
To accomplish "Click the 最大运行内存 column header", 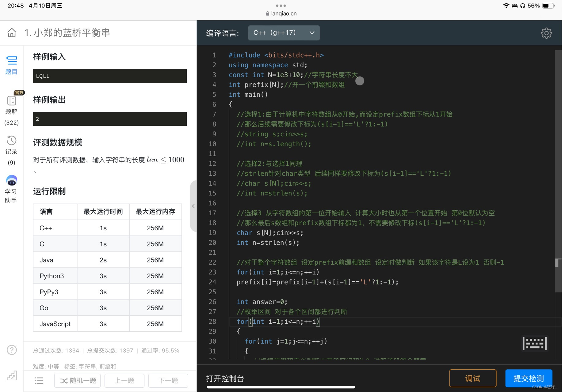I will tap(155, 212).
